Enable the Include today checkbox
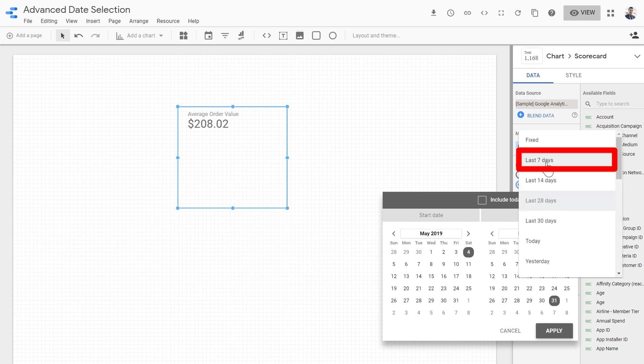 pos(482,200)
